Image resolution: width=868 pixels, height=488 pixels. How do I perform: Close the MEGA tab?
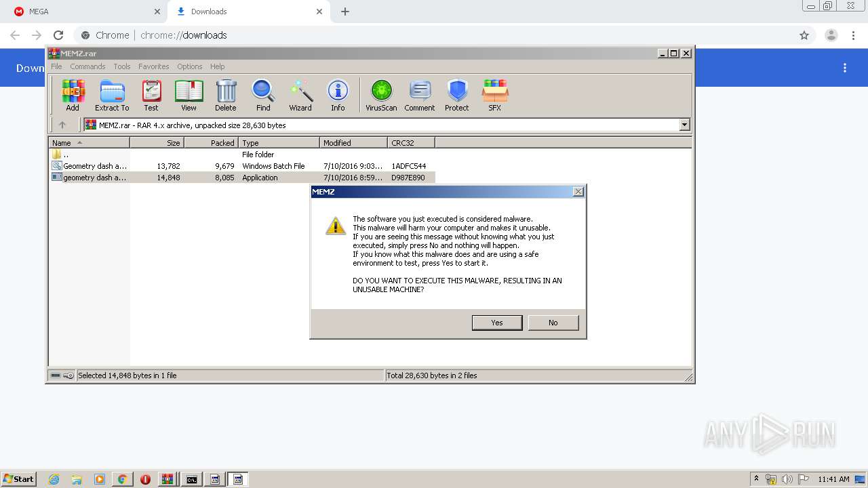pos(157,12)
